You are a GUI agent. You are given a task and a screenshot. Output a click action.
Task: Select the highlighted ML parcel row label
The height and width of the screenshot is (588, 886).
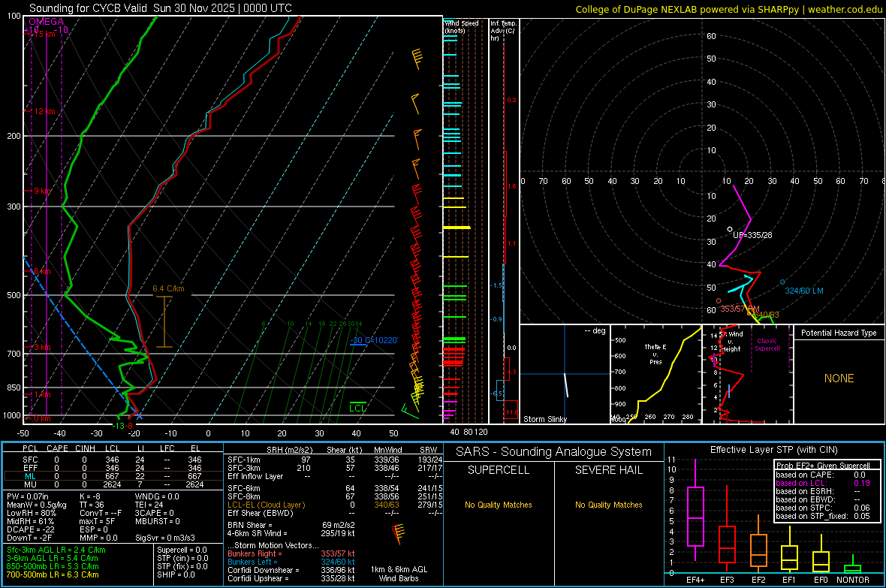tap(30, 476)
